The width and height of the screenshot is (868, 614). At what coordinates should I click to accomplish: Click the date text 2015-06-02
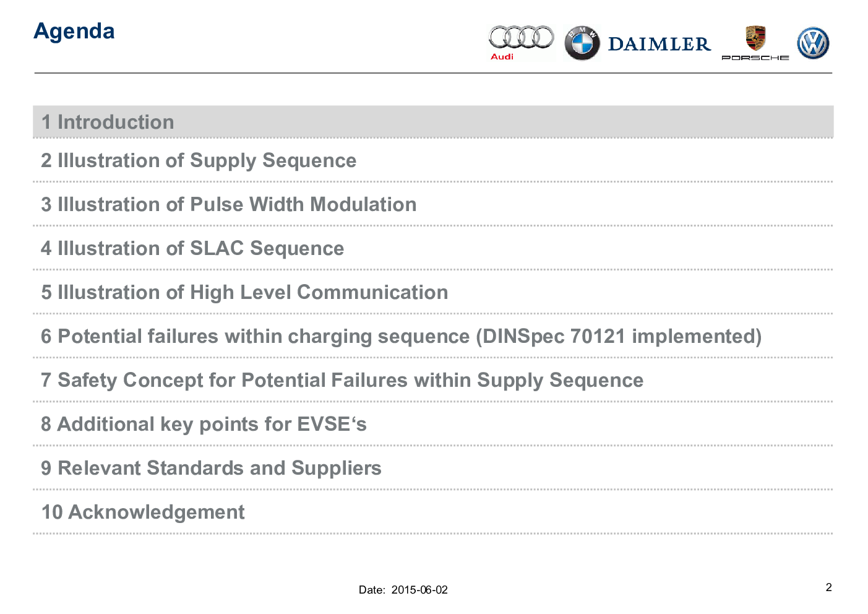pyautogui.click(x=419, y=590)
